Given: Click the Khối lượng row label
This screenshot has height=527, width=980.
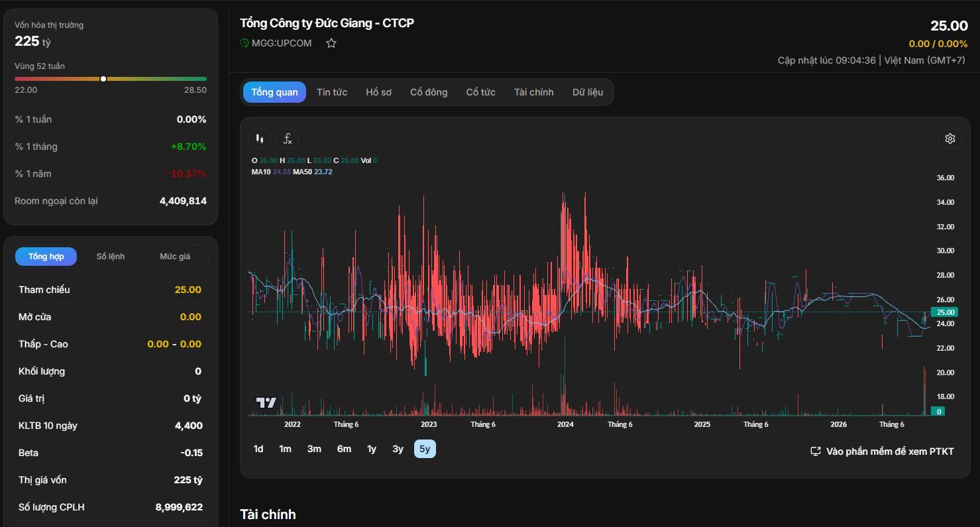Looking at the screenshot, I should pos(42,371).
